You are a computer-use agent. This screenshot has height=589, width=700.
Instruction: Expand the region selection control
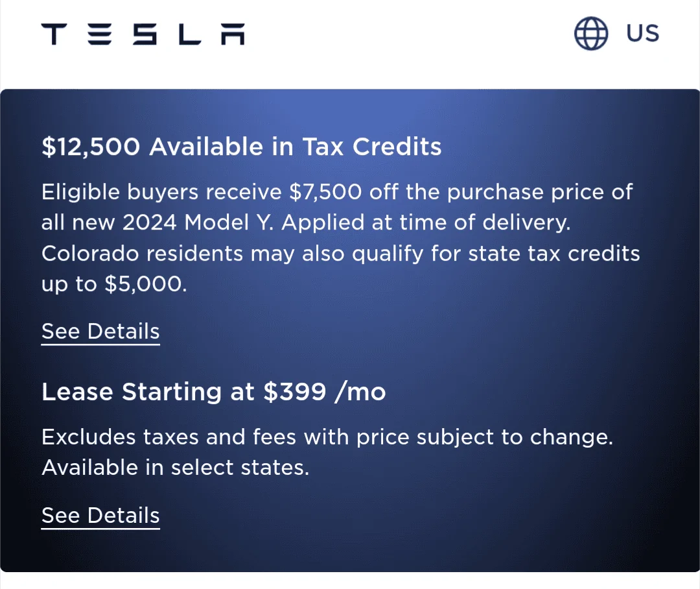(x=616, y=34)
